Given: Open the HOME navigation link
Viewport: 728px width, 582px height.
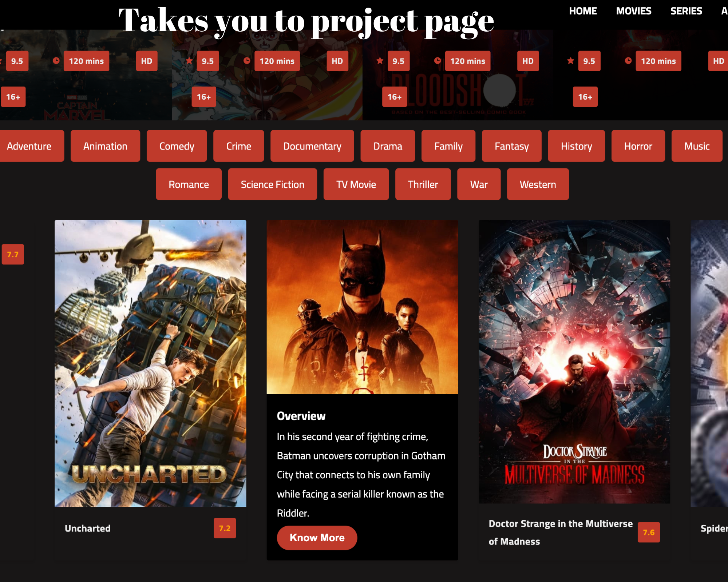Looking at the screenshot, I should 583,11.
